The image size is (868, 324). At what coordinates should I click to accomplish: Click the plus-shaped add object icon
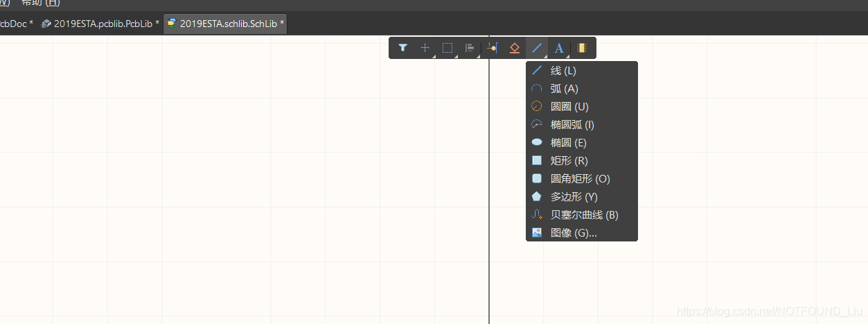pos(425,48)
